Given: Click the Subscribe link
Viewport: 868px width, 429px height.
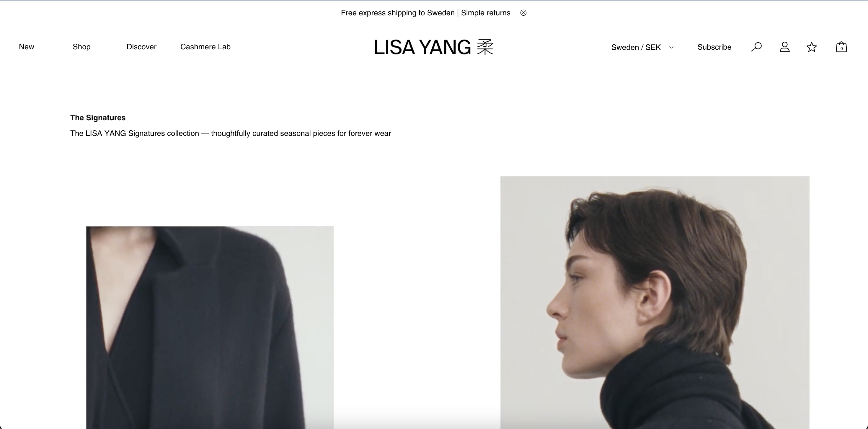Looking at the screenshot, I should click(x=714, y=47).
